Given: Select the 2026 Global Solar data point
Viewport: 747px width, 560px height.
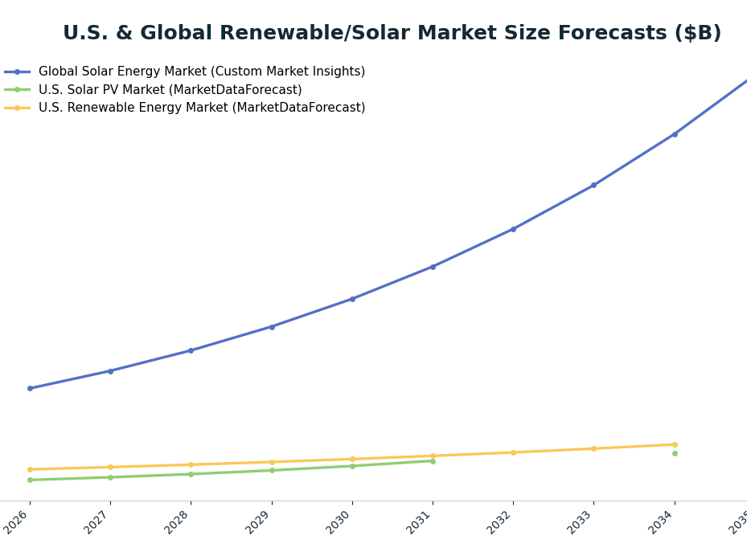Looking at the screenshot, I should point(30,389).
